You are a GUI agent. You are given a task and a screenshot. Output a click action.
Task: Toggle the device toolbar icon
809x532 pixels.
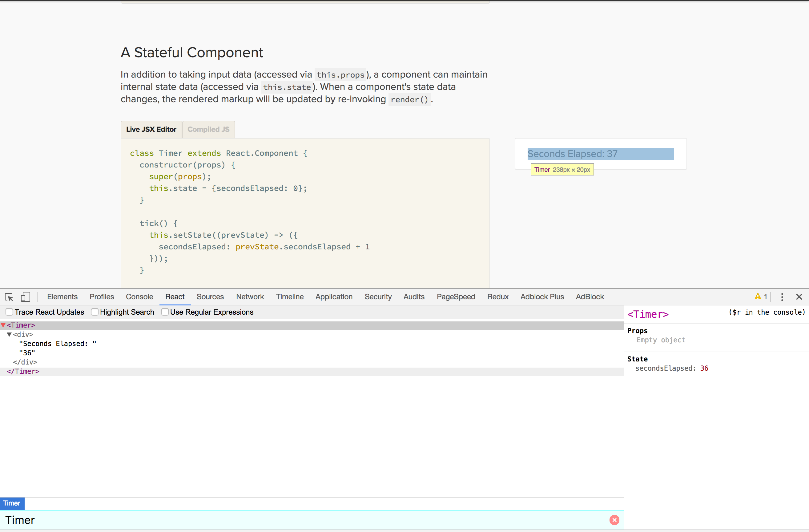(x=26, y=297)
